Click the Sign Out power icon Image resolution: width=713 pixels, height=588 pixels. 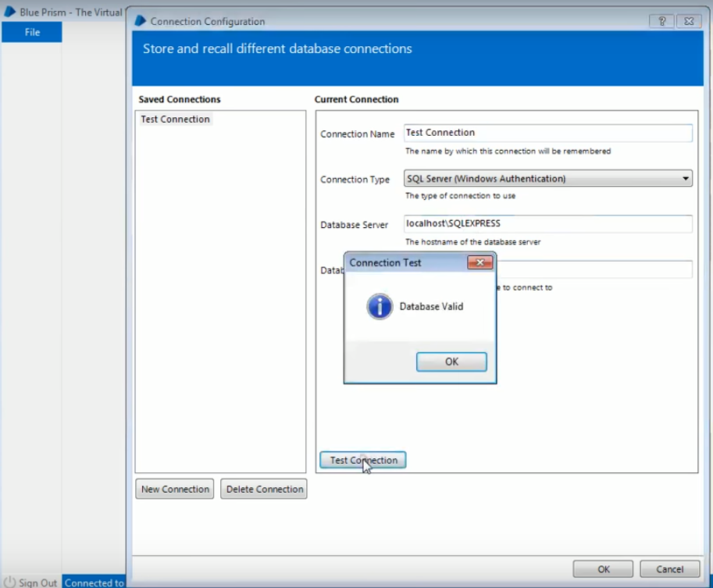click(x=9, y=582)
